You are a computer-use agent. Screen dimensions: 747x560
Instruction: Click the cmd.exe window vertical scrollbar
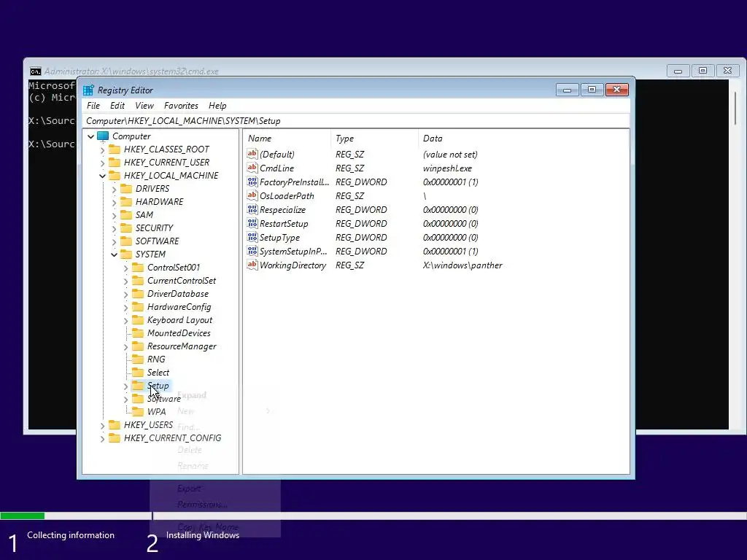tap(736, 254)
